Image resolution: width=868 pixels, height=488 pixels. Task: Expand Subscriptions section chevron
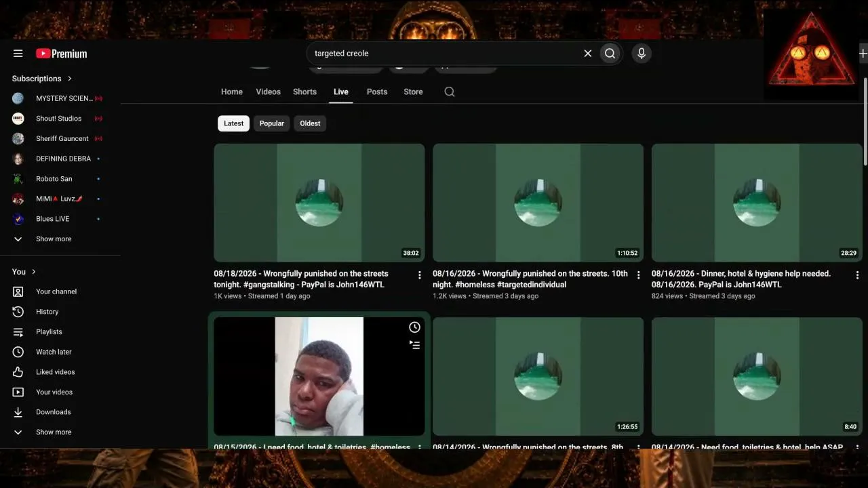69,79
